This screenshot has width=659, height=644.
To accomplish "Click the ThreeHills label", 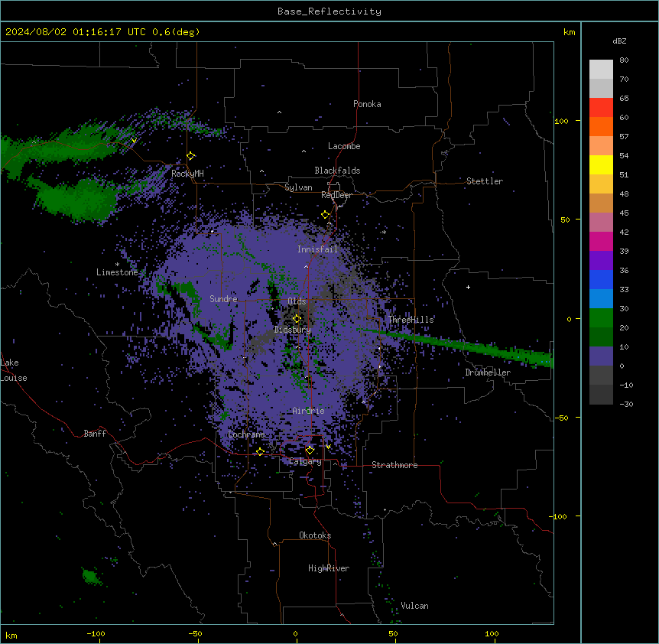I will click(x=411, y=320).
